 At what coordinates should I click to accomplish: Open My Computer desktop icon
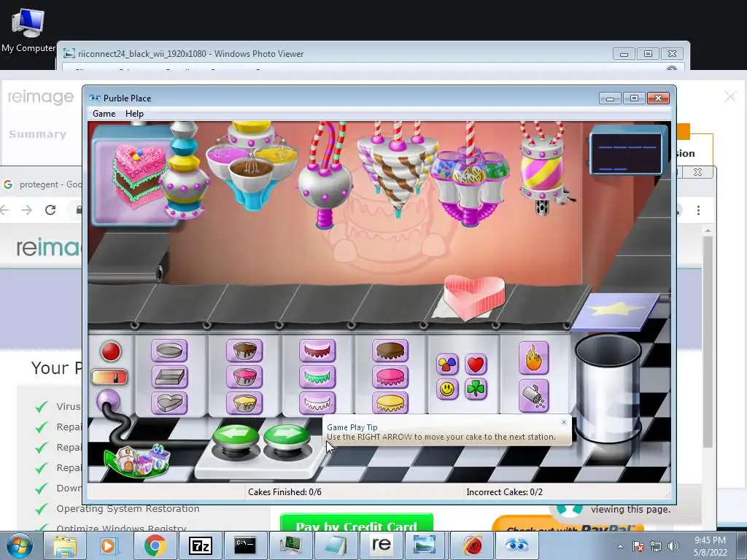pos(28,29)
